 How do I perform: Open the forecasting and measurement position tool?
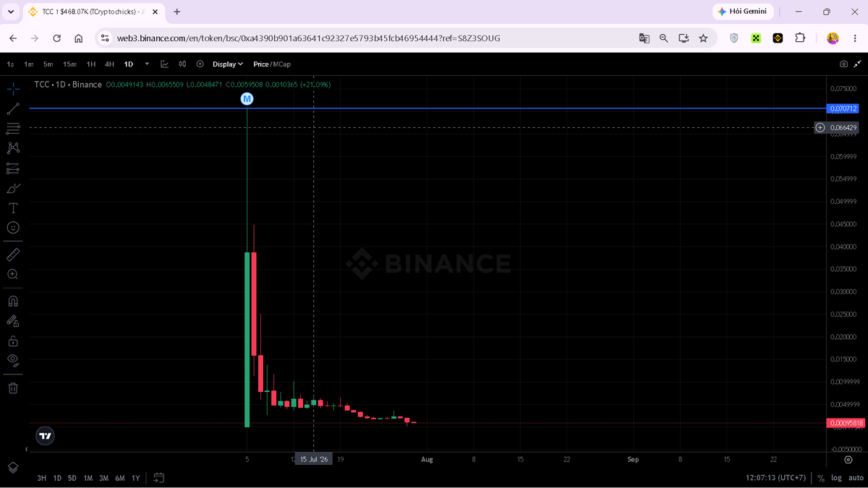coord(13,168)
